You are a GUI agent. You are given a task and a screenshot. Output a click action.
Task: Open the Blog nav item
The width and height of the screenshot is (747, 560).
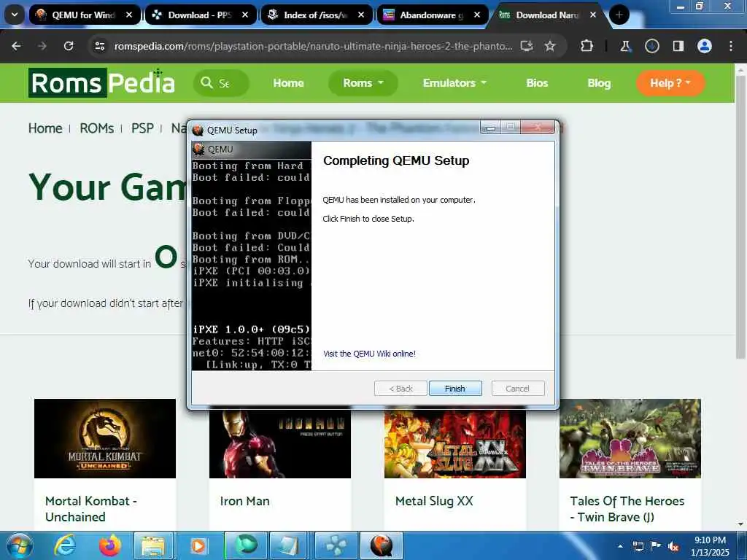(x=599, y=83)
